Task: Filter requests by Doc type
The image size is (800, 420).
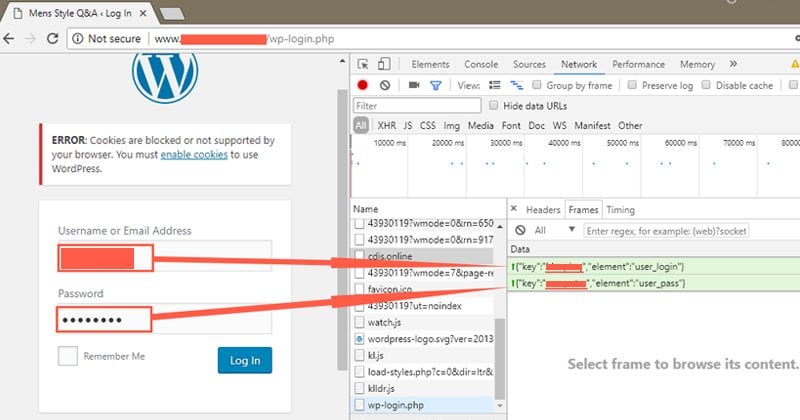Action: 536,126
